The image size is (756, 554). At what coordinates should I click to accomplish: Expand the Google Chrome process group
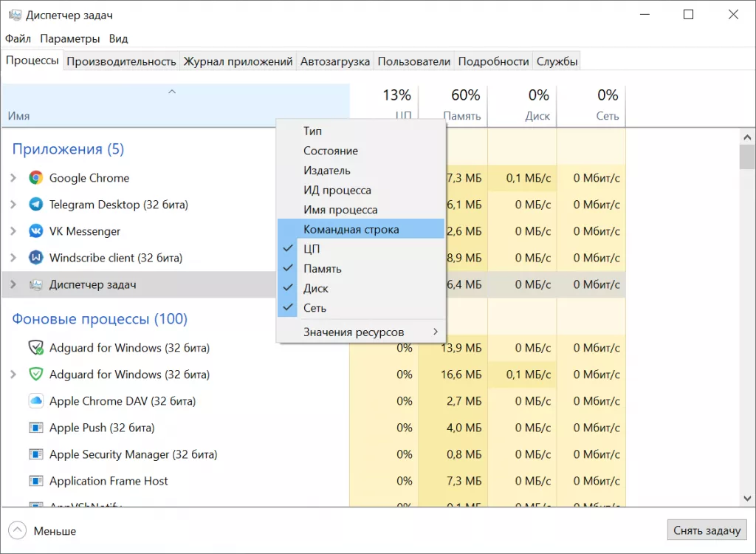(13, 178)
